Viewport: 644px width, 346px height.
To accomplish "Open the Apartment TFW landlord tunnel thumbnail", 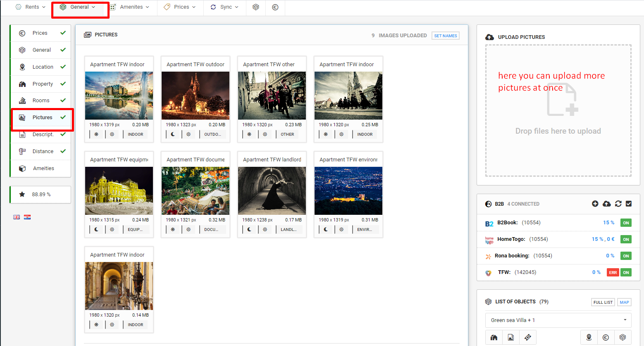I will pyautogui.click(x=272, y=191).
